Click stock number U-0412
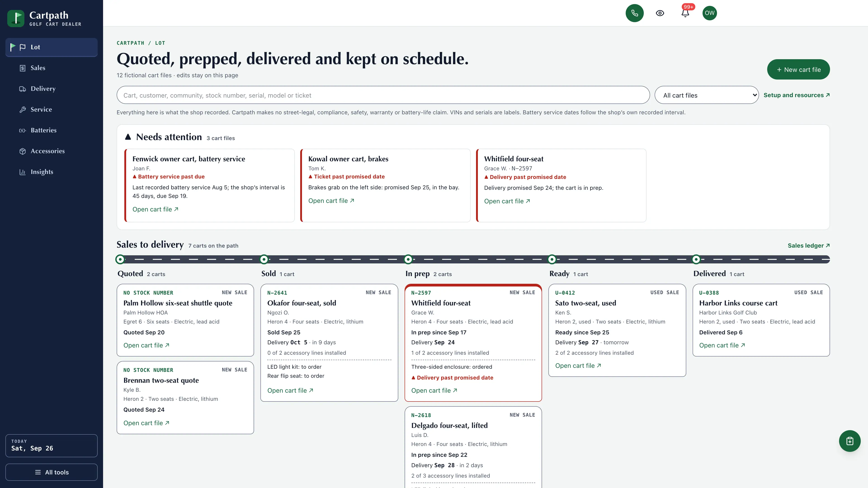The height and width of the screenshot is (488, 868). [x=565, y=293]
